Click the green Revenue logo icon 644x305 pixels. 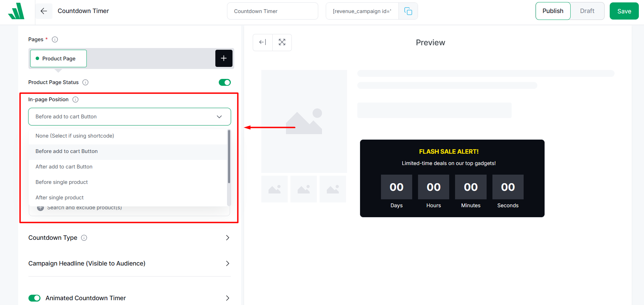click(16, 11)
